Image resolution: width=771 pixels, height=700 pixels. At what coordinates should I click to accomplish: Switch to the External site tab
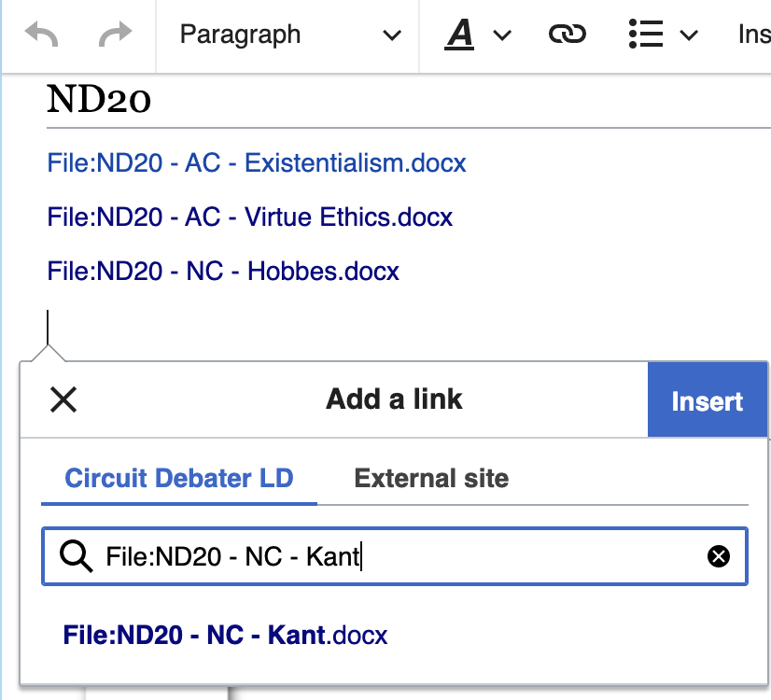(431, 478)
